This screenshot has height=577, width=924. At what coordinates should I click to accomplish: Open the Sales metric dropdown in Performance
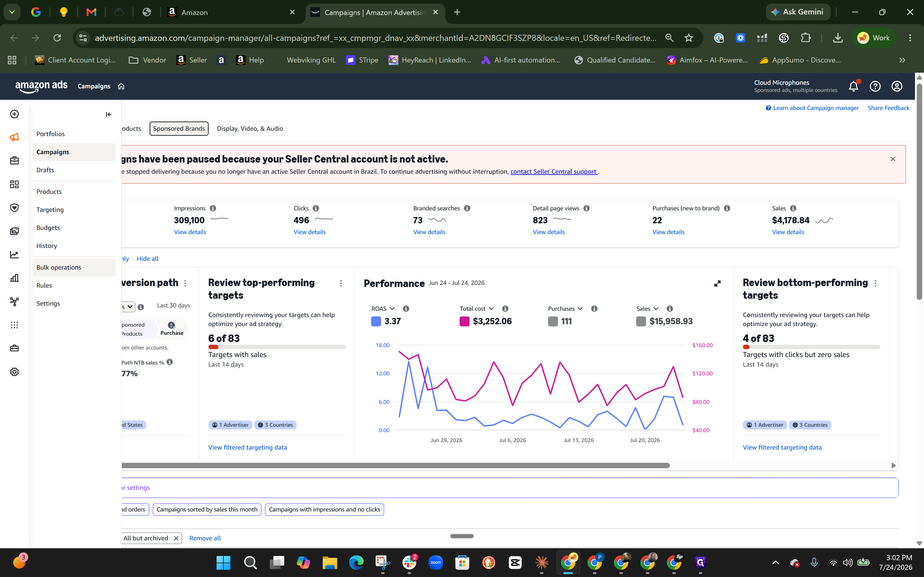(648, 308)
